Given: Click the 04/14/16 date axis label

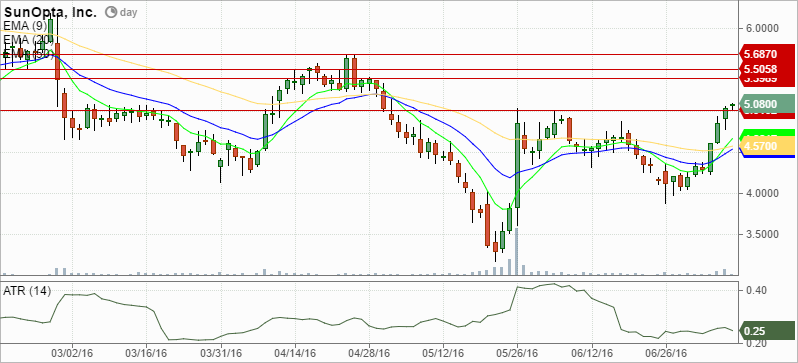Looking at the screenshot, I should pyautogui.click(x=295, y=353).
